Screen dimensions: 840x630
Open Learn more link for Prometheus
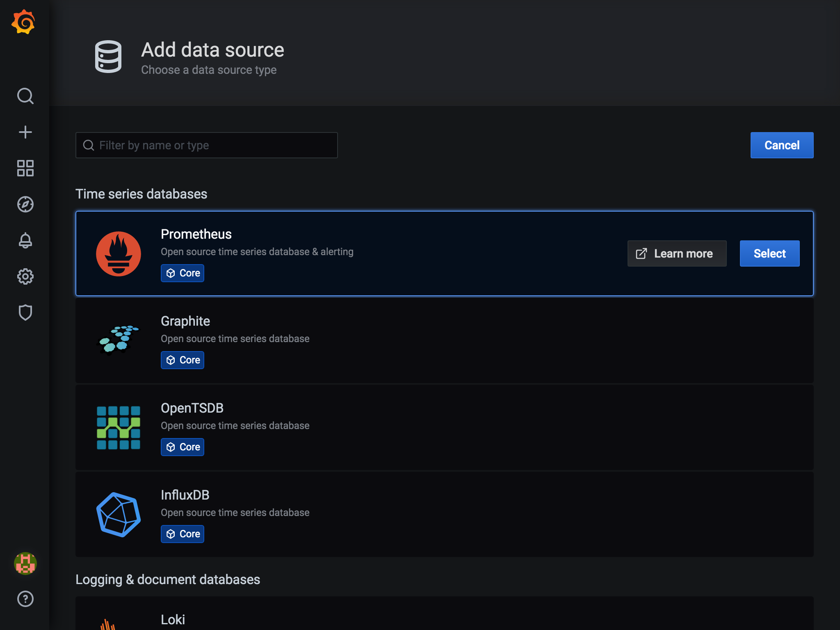(677, 253)
